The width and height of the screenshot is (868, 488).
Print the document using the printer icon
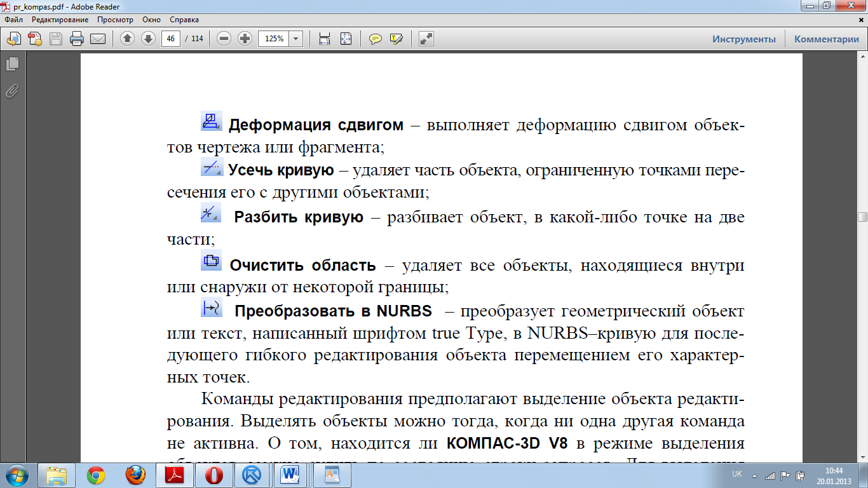click(77, 39)
